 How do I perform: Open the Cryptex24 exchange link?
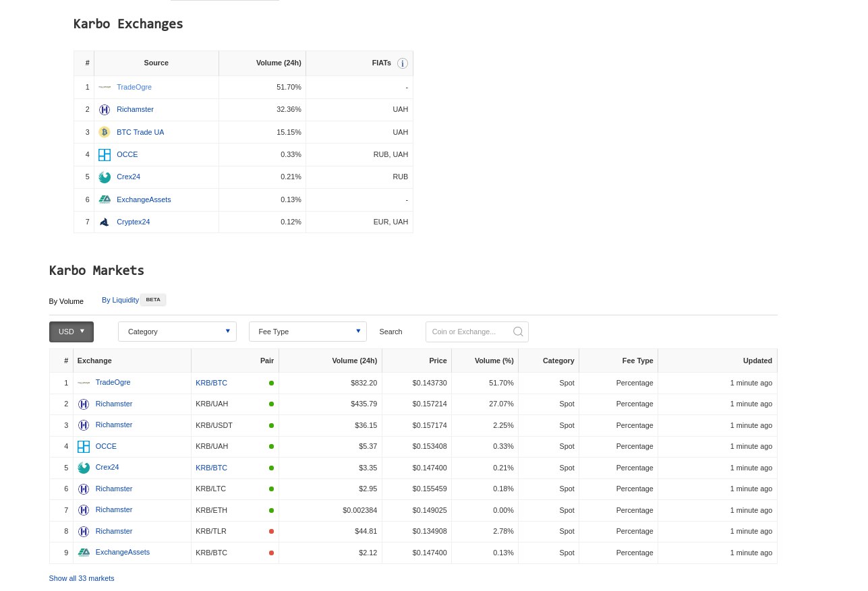[134, 222]
